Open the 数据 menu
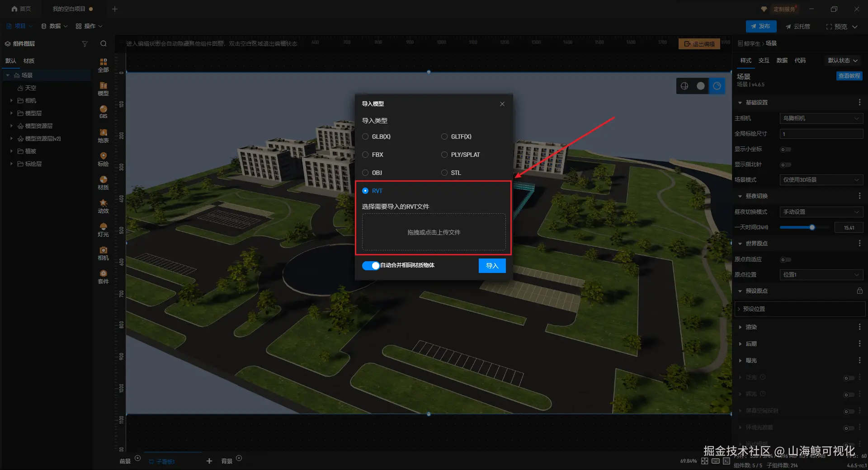Screen dimensions: 868x470 pyautogui.click(x=54, y=26)
